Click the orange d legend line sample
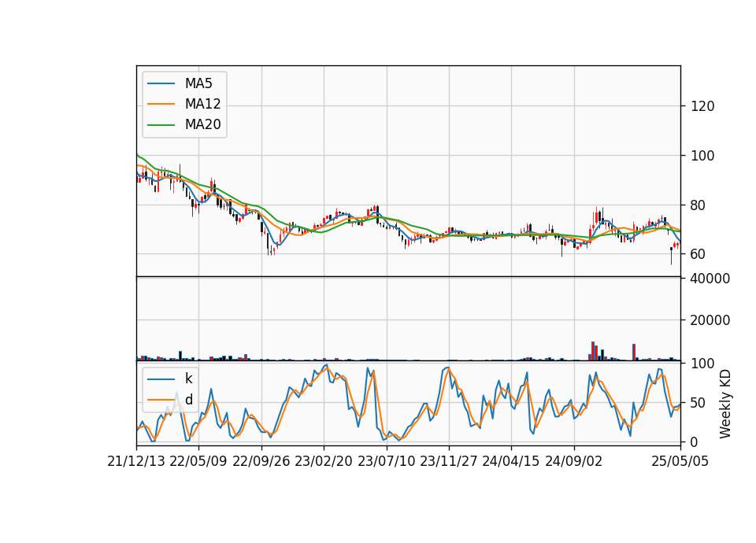This screenshot has height=543, width=756. [161, 400]
